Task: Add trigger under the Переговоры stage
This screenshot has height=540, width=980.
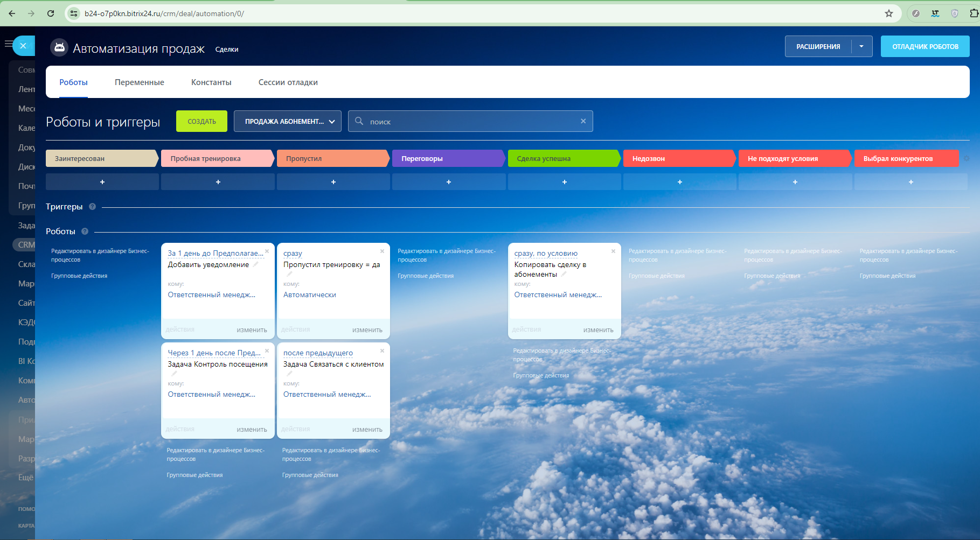Action: coord(449,182)
